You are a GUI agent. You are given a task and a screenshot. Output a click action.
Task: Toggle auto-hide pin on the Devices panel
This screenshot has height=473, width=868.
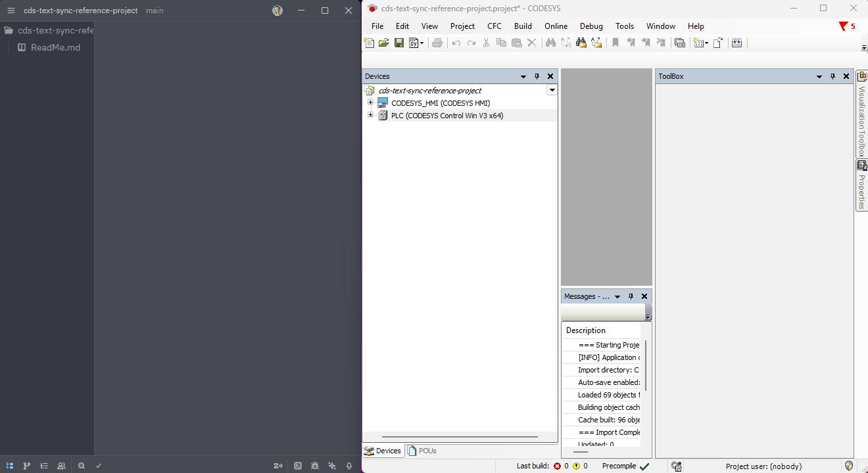(537, 76)
